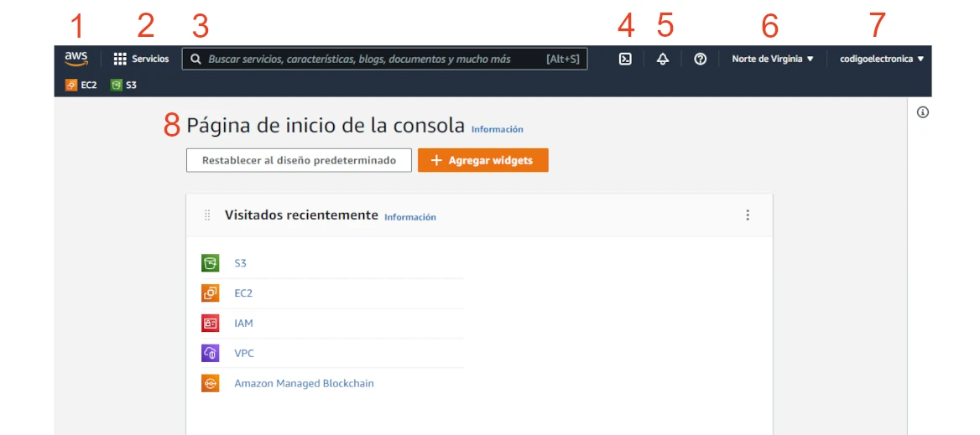Image resolution: width=980 pixels, height=435 pixels.
Task: Click Información link beside page title
Action: pos(498,130)
